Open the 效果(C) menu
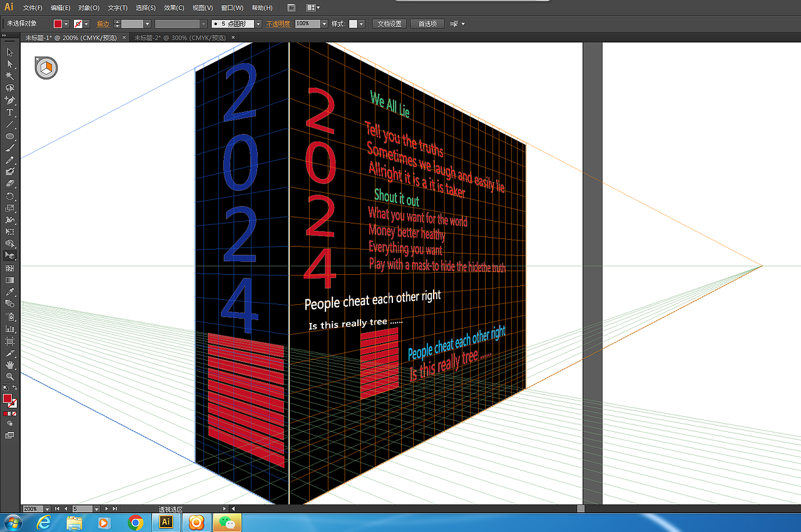Screen dimensions: 801x532 tap(174, 8)
